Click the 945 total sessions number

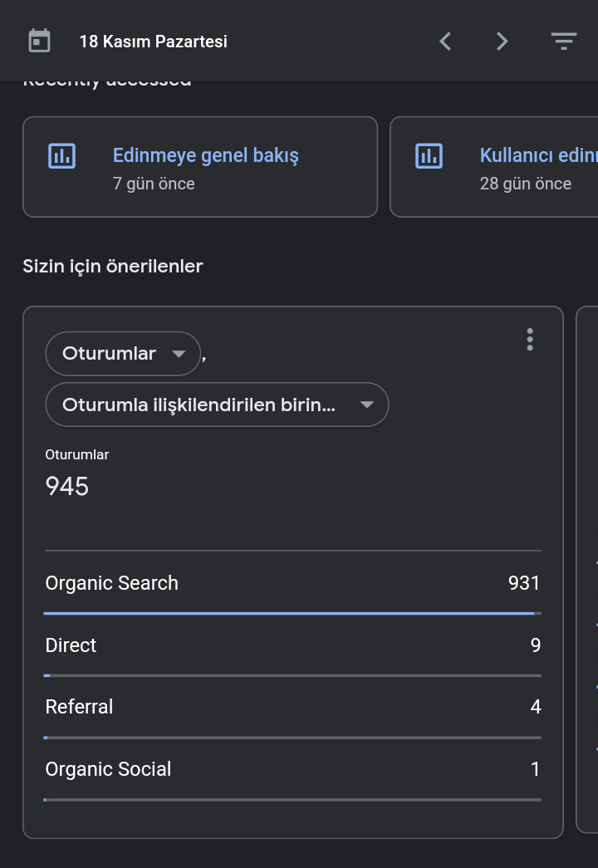pos(67,487)
